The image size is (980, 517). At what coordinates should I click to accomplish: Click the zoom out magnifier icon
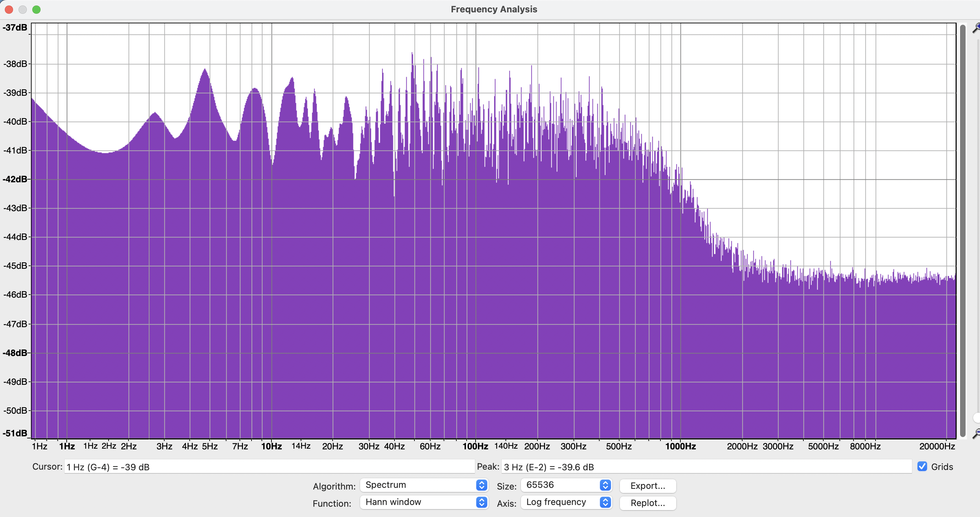(x=976, y=433)
